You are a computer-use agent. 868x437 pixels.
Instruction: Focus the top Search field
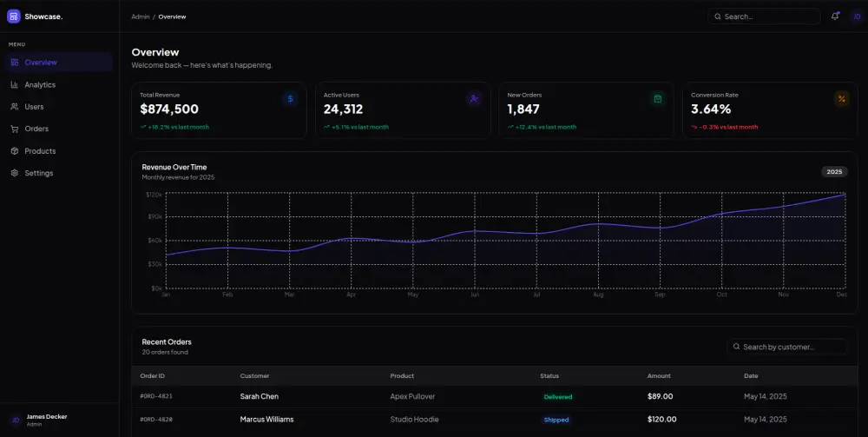pos(764,17)
